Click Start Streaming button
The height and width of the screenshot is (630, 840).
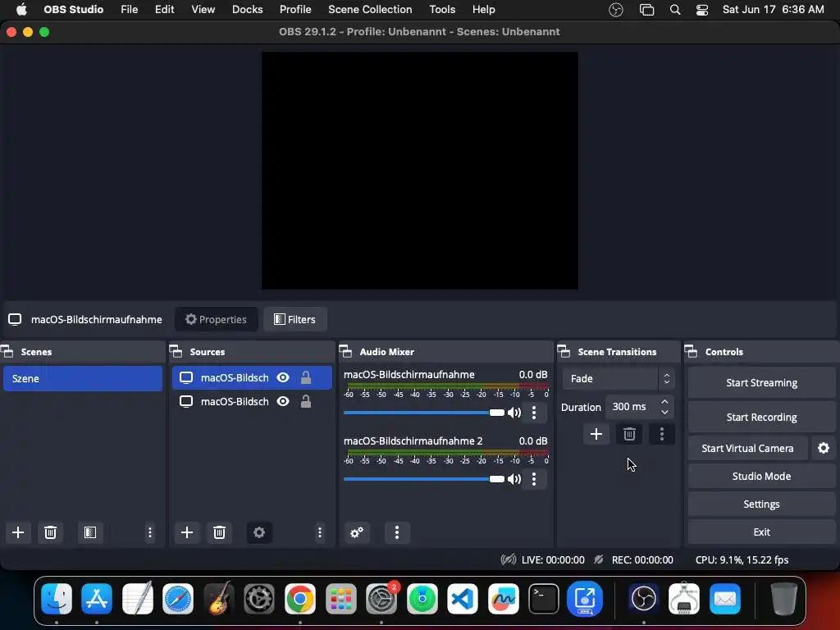coord(762,382)
